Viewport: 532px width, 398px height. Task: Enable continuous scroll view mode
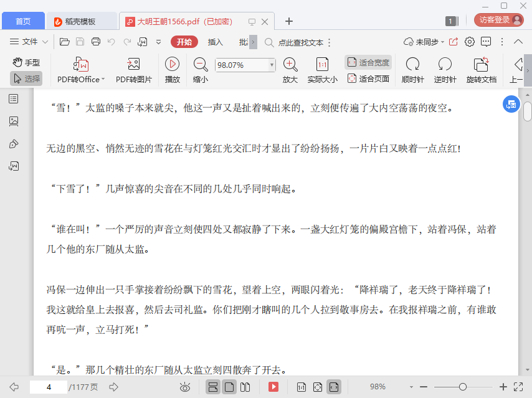213,387
